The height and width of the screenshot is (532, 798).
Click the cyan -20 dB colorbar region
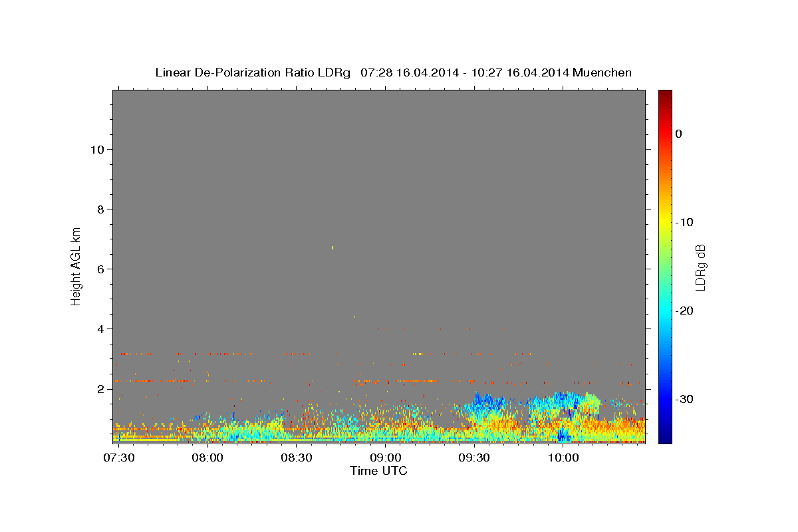(x=665, y=311)
